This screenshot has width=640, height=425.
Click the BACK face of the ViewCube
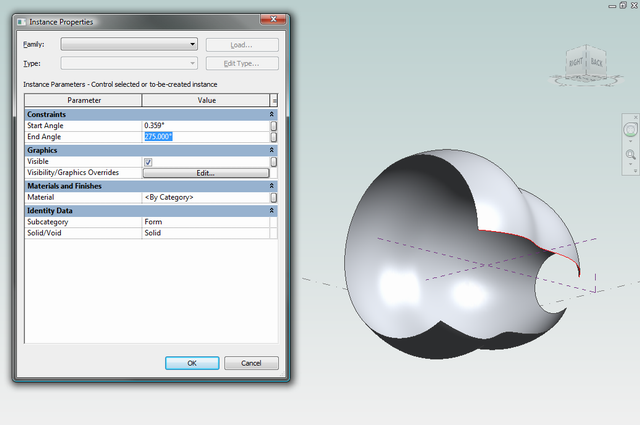596,62
